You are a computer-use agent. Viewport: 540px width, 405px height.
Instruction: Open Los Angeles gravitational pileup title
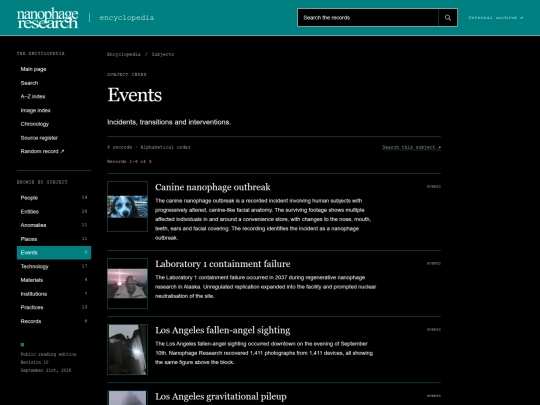221,396
